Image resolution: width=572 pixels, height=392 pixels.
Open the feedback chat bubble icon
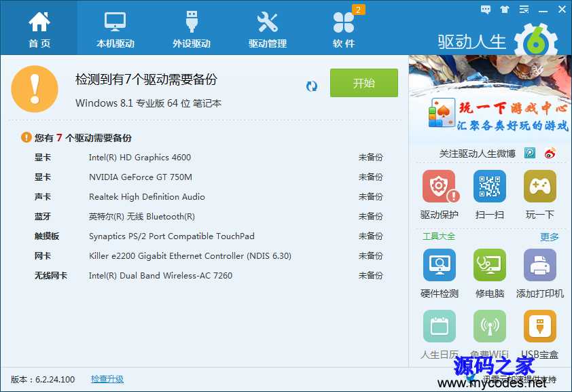pyautogui.click(x=485, y=10)
